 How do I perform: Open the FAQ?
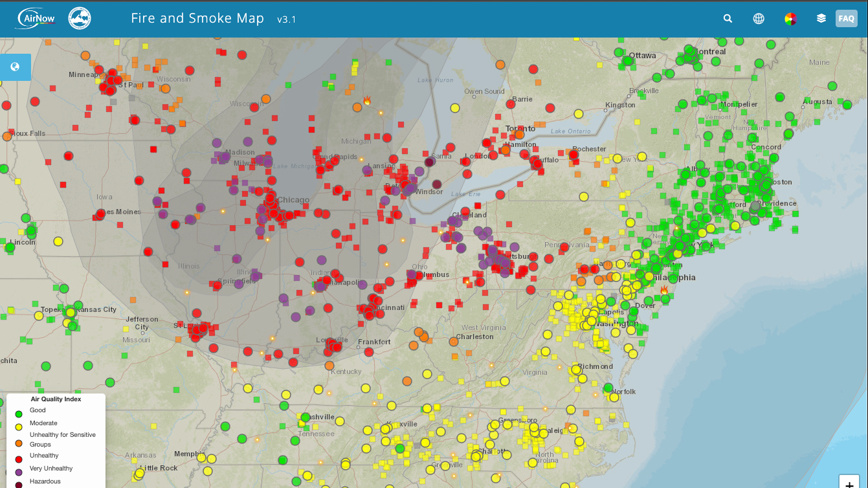click(x=846, y=18)
